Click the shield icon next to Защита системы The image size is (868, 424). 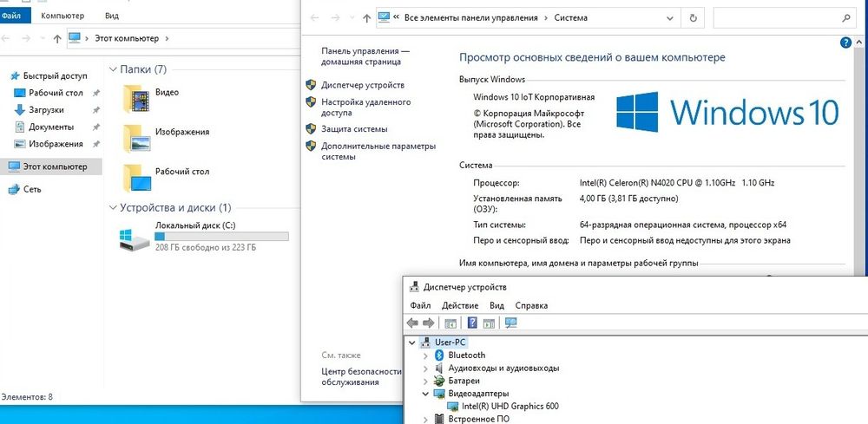(311, 129)
